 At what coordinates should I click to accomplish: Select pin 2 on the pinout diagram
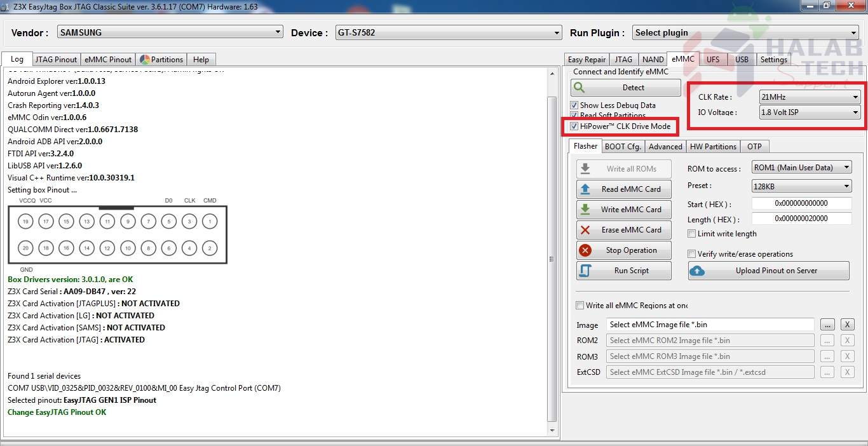[x=210, y=248]
